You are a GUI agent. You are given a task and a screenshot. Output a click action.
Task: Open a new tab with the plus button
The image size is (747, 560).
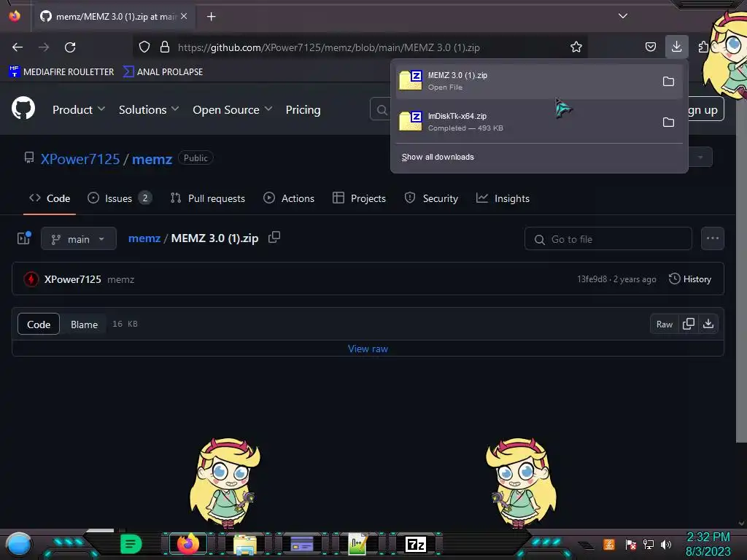(x=211, y=17)
